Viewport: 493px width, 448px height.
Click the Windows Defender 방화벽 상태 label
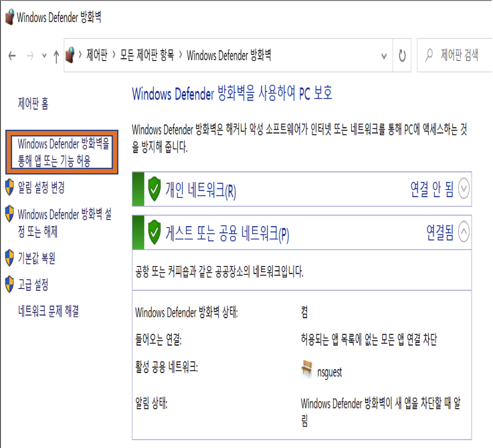click(187, 312)
